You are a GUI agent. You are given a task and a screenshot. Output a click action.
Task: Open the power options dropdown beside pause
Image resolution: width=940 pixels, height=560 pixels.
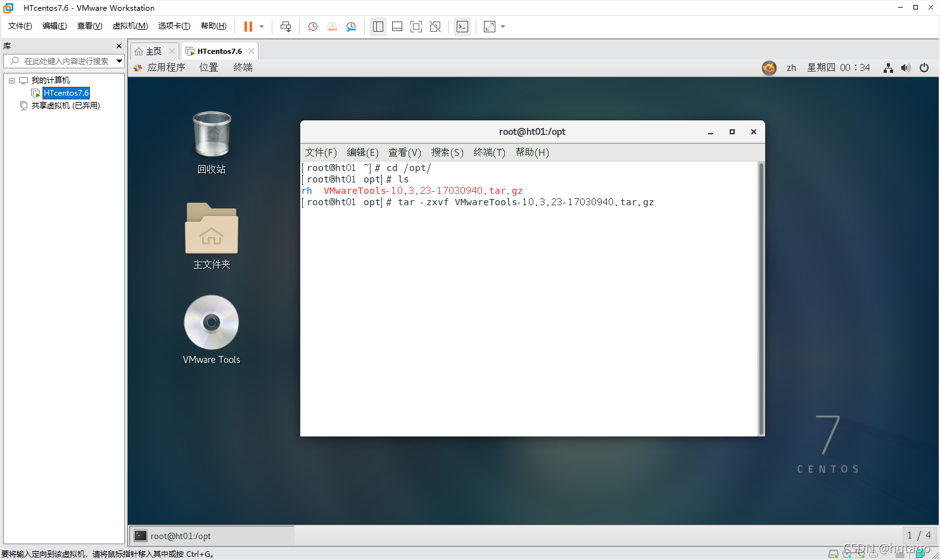[262, 27]
